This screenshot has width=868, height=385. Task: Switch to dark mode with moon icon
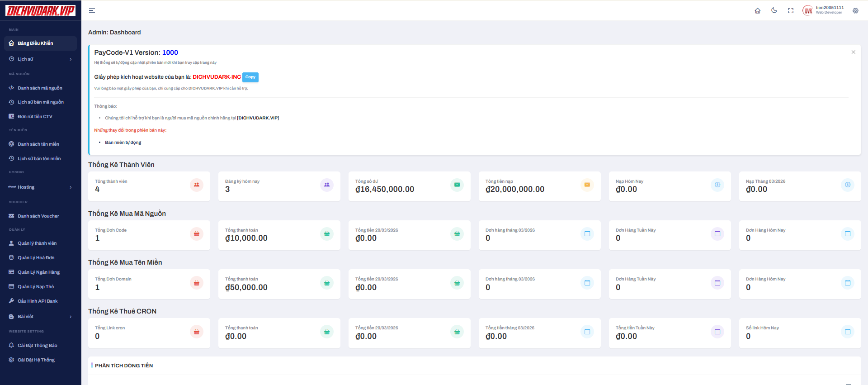[774, 10]
